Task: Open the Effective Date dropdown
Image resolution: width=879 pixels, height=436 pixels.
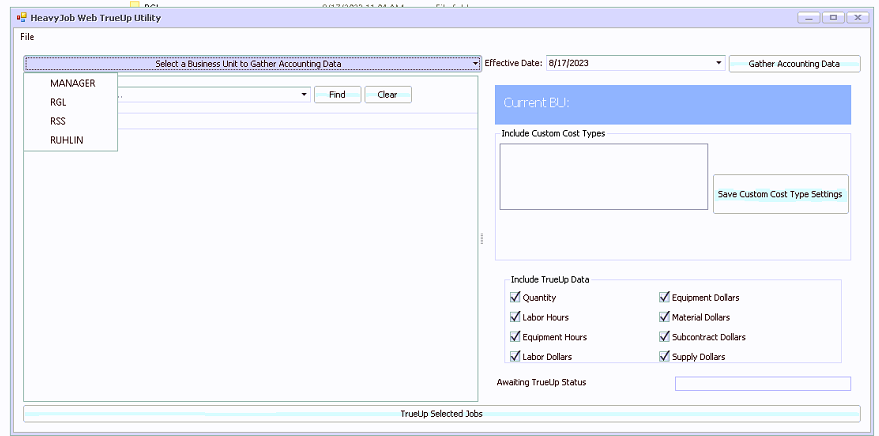Action: click(719, 64)
